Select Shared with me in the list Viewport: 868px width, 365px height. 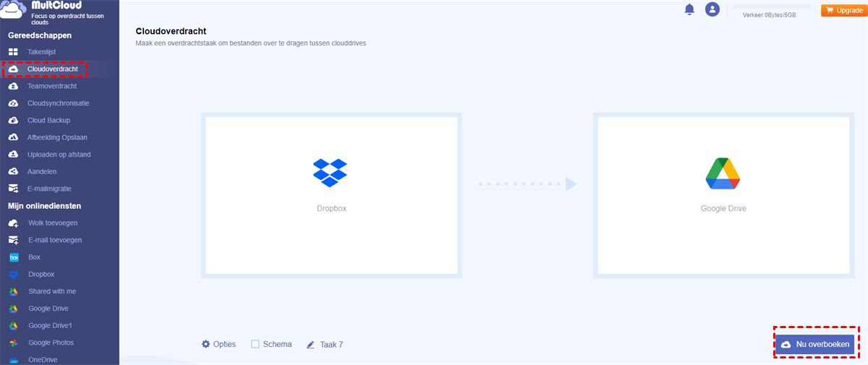pyautogui.click(x=52, y=291)
